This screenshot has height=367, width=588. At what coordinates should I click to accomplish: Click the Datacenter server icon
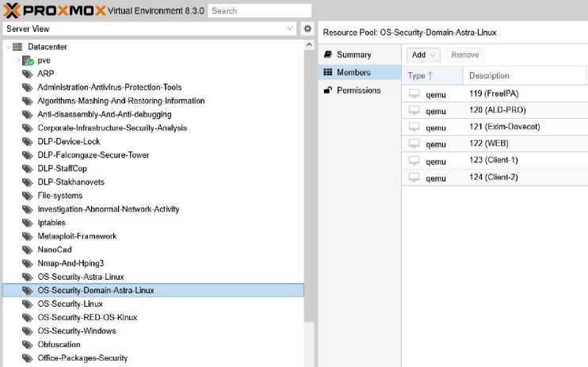click(x=17, y=47)
